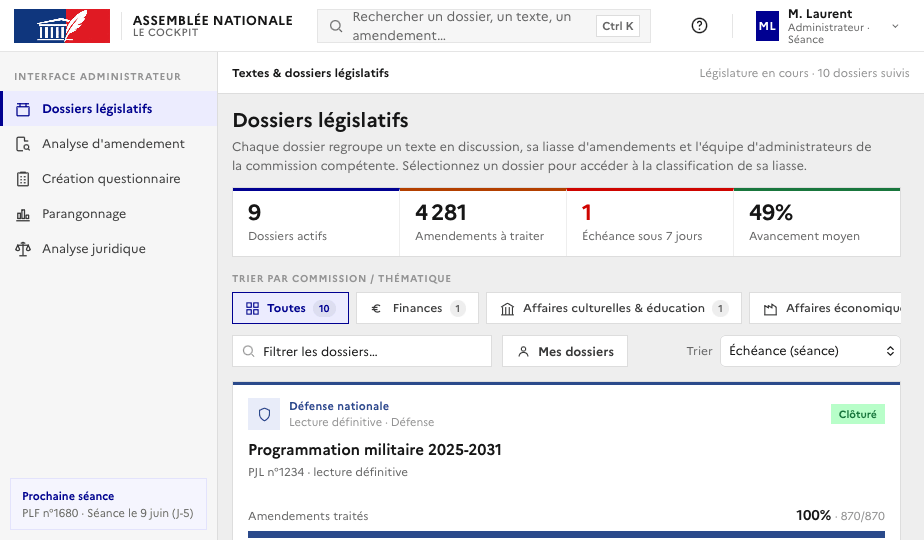Open the Échéance (séance) sort dropdown

(x=810, y=351)
